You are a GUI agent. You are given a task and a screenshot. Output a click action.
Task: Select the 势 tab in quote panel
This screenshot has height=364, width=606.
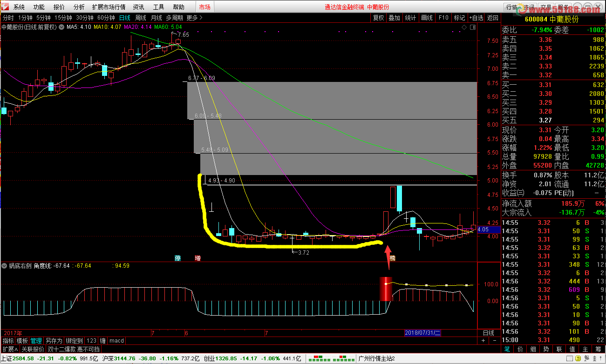click(x=546, y=349)
